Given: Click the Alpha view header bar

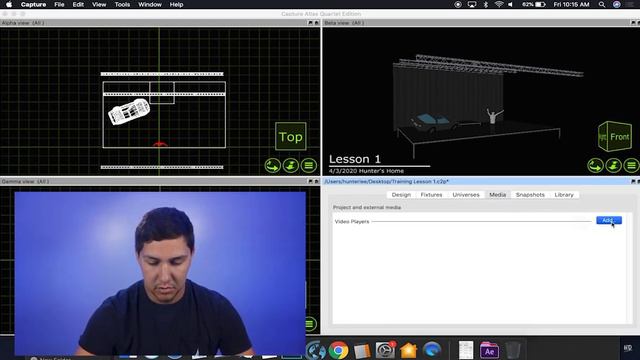Looking at the screenshot, I should 160,23.
